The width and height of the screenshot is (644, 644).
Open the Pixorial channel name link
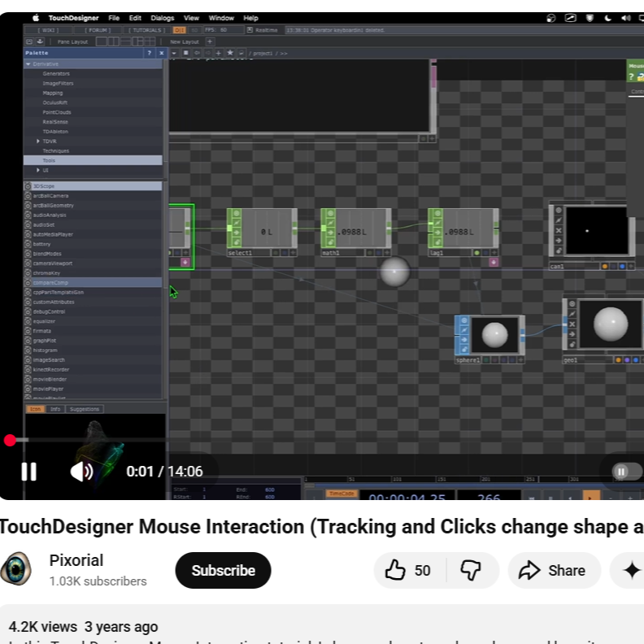76,560
